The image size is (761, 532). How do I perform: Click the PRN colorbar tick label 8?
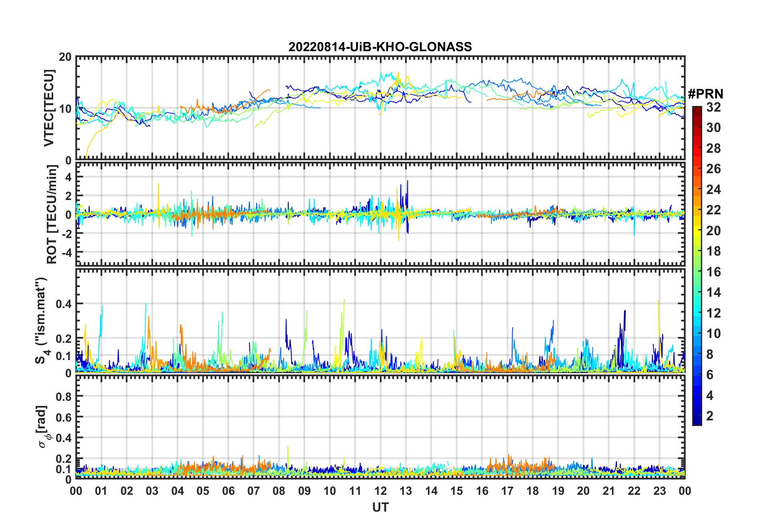click(x=710, y=354)
